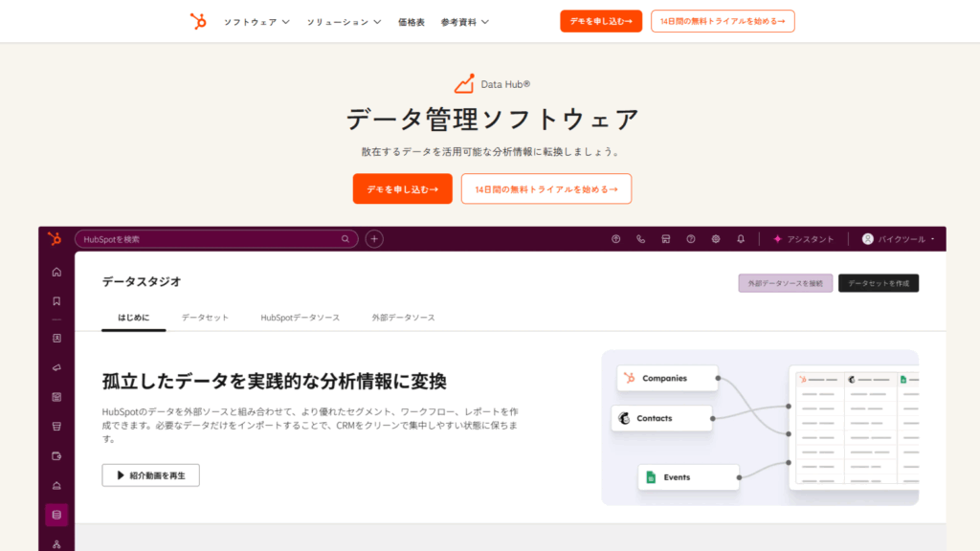
Task: Click the notifications bell icon
Action: click(740, 239)
